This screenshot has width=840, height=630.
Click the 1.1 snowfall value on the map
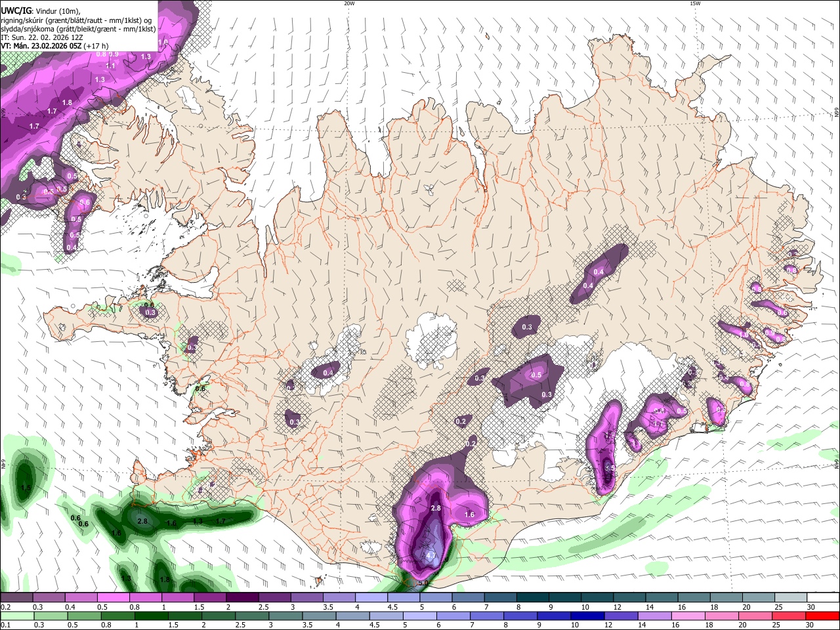point(111,66)
